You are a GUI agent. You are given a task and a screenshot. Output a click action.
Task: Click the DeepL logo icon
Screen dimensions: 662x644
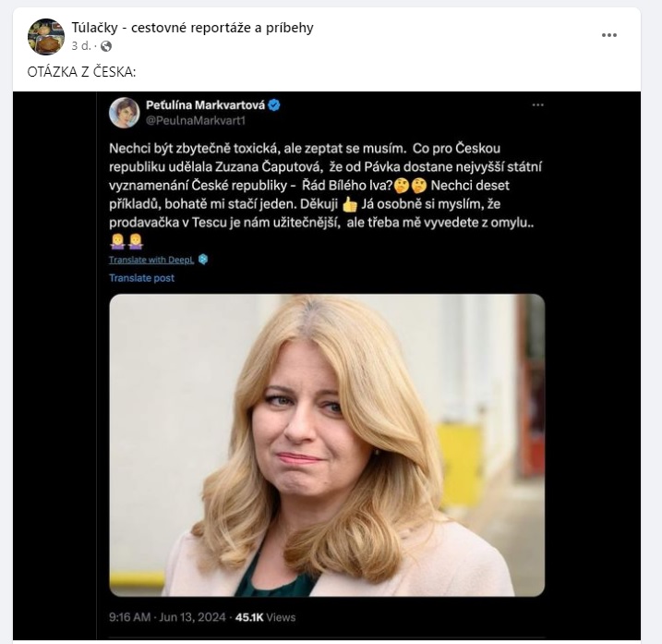pyautogui.click(x=203, y=260)
